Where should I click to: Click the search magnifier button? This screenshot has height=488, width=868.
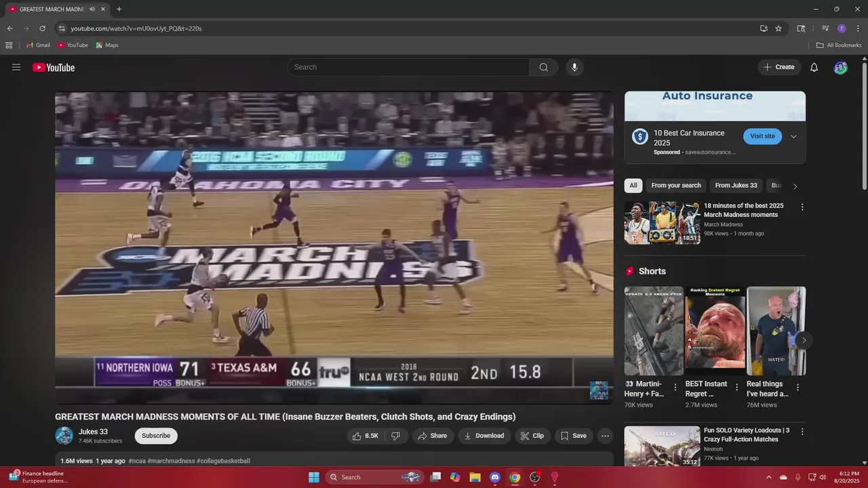click(x=544, y=67)
